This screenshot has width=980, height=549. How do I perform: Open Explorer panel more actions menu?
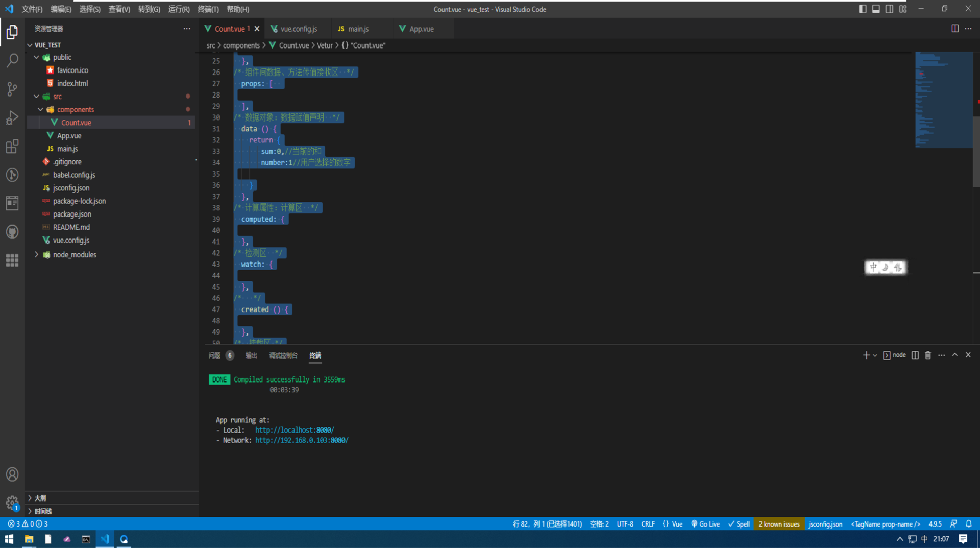coord(187,29)
